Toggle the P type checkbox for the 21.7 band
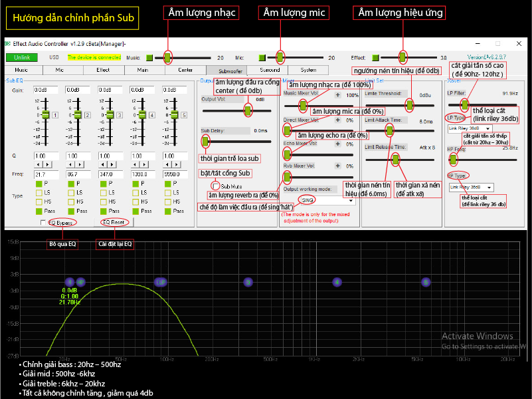532x399 pixels. coord(39,184)
